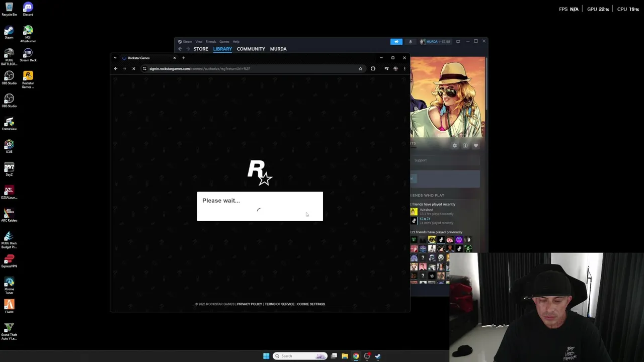Select the ExpressVPN desktop icon
Screen dimensions: 644x362
[9, 261]
